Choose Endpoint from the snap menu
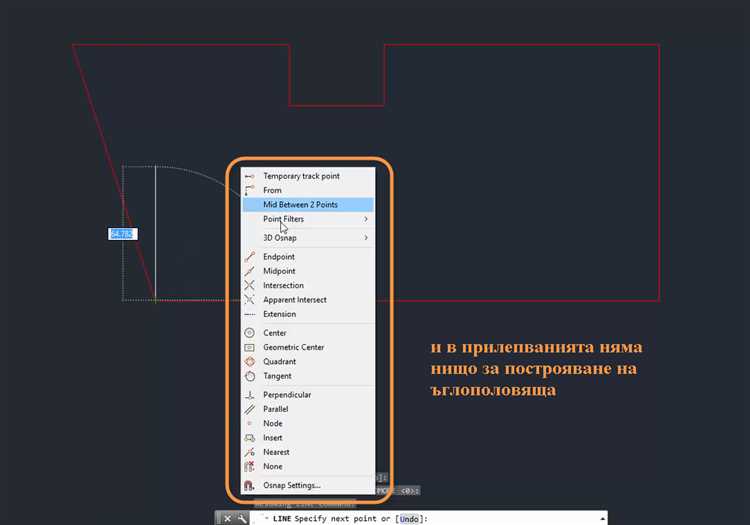Viewport: 750px width, 525px height. pyautogui.click(x=308, y=257)
